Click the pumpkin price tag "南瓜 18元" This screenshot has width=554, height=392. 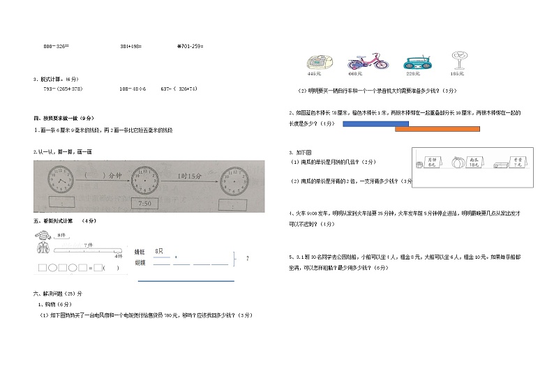[x=474, y=162]
